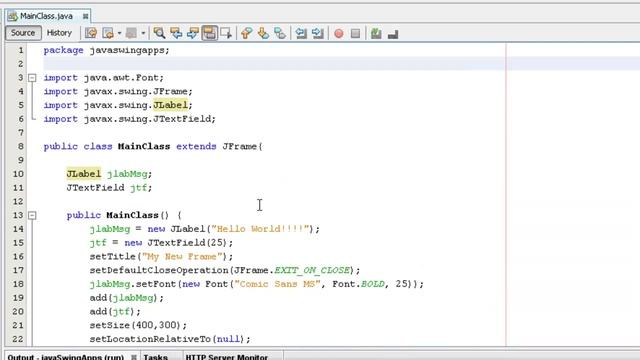Image resolution: width=640 pixels, height=360 pixels.
Task: Open the HTTP Server Monitor tab
Action: click(227, 356)
